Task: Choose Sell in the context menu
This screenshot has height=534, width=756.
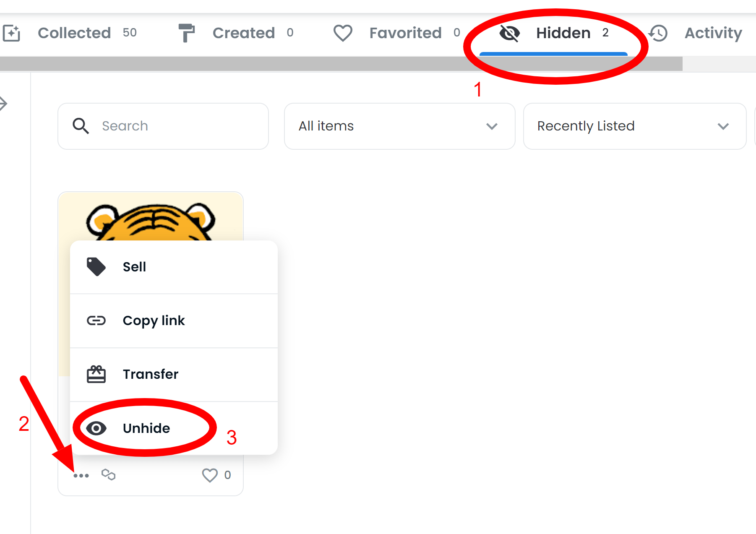Action: click(x=134, y=267)
